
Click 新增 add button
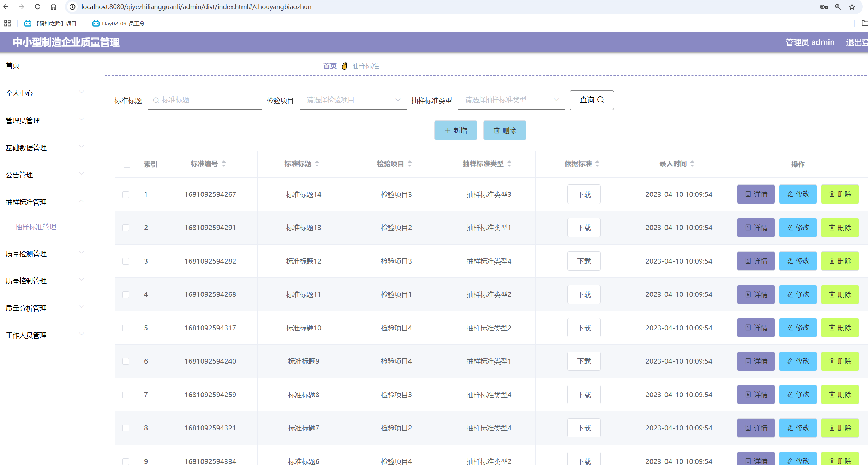tap(455, 130)
